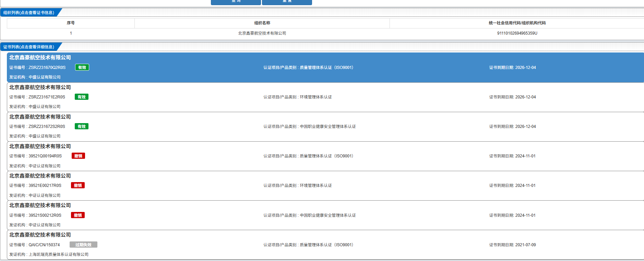Click certificate number '39521Q00194R0S'
The width and height of the screenshot is (644, 261).
point(45,156)
